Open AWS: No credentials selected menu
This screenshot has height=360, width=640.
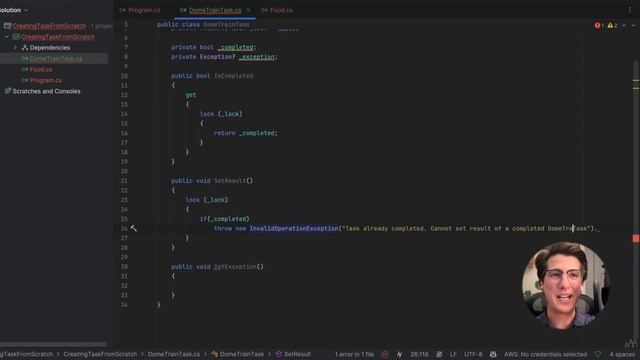tap(545, 354)
